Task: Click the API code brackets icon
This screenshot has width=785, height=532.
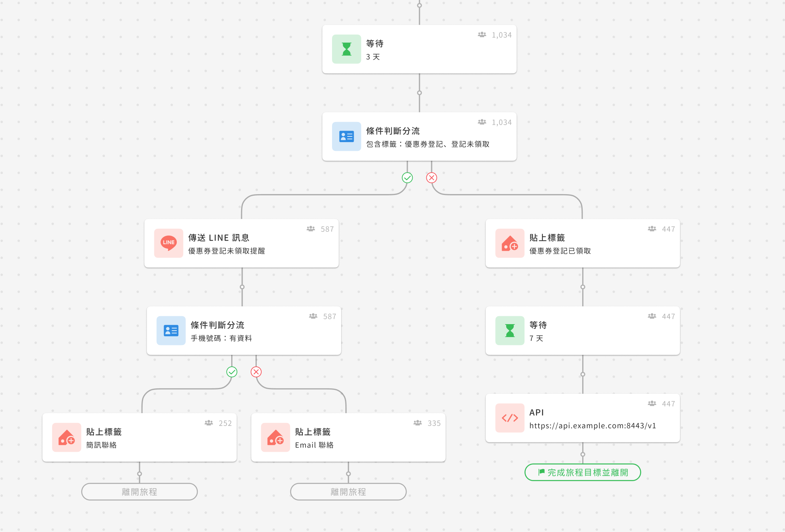Action: tap(510, 418)
